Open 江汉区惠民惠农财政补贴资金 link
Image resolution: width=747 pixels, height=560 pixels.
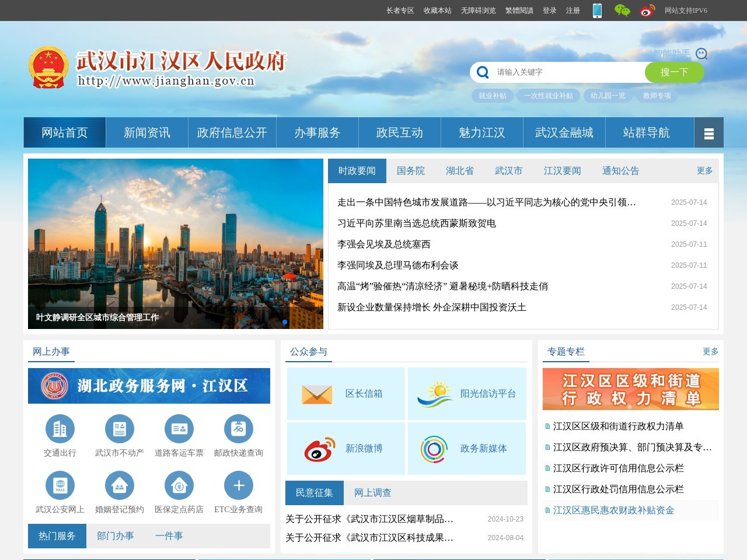point(614,510)
